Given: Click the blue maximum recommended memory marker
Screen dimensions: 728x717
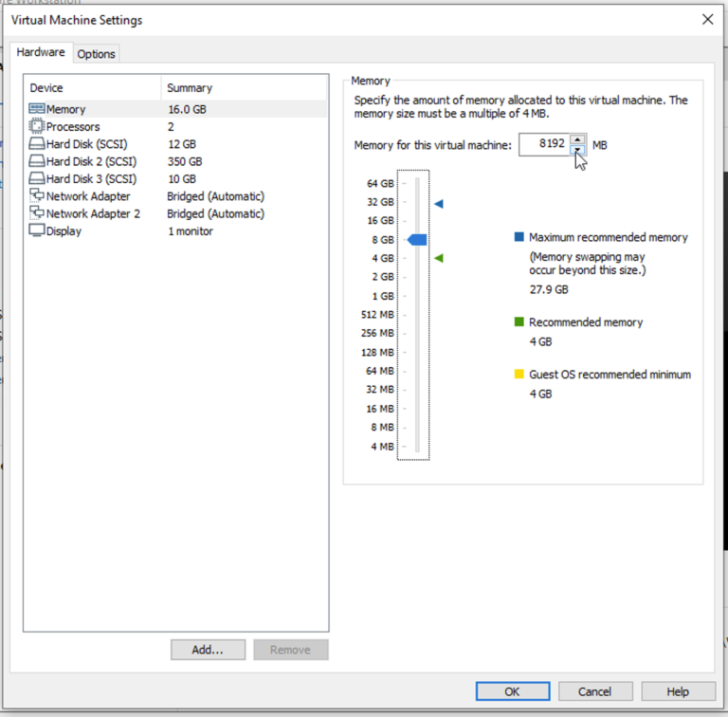Looking at the screenshot, I should [438, 203].
